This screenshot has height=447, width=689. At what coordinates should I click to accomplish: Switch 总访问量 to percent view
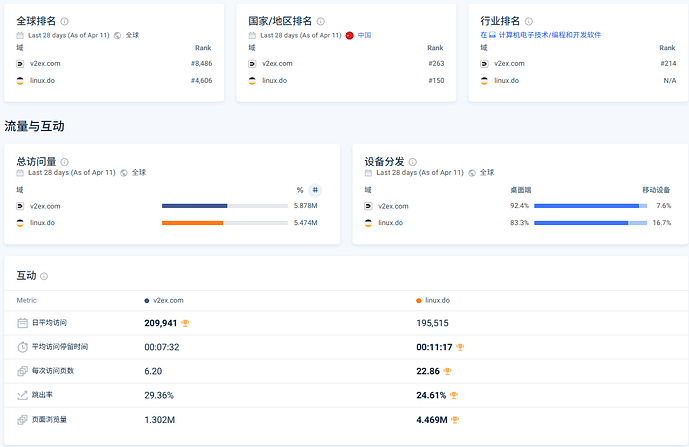pos(300,190)
